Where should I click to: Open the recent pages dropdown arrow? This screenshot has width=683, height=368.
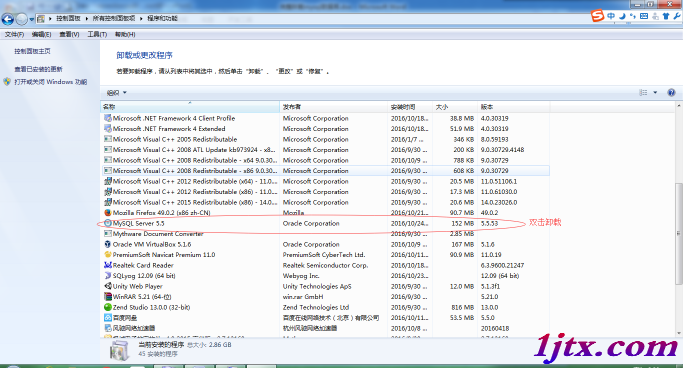click(x=31, y=19)
